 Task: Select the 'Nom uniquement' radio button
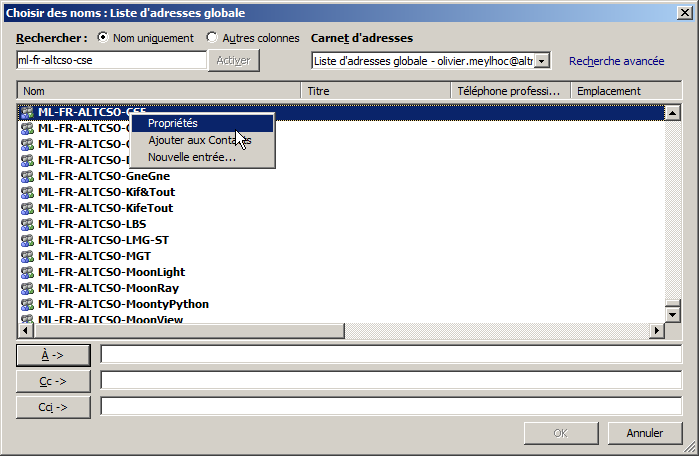[103, 38]
